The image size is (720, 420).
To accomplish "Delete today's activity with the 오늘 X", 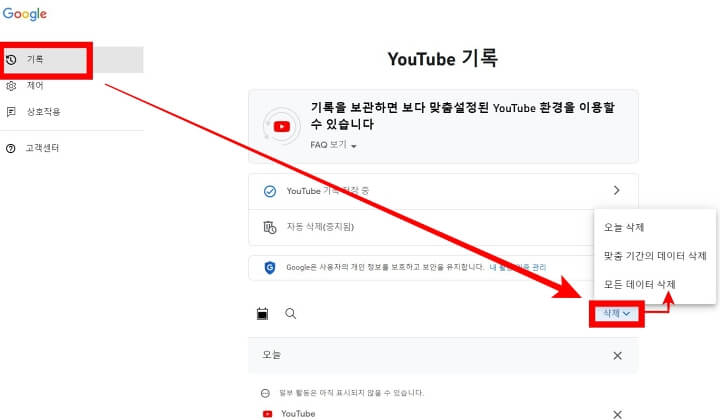I will point(618,356).
